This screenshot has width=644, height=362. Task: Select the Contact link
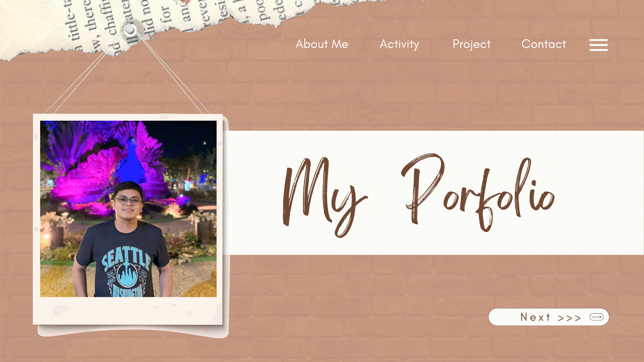tap(543, 44)
